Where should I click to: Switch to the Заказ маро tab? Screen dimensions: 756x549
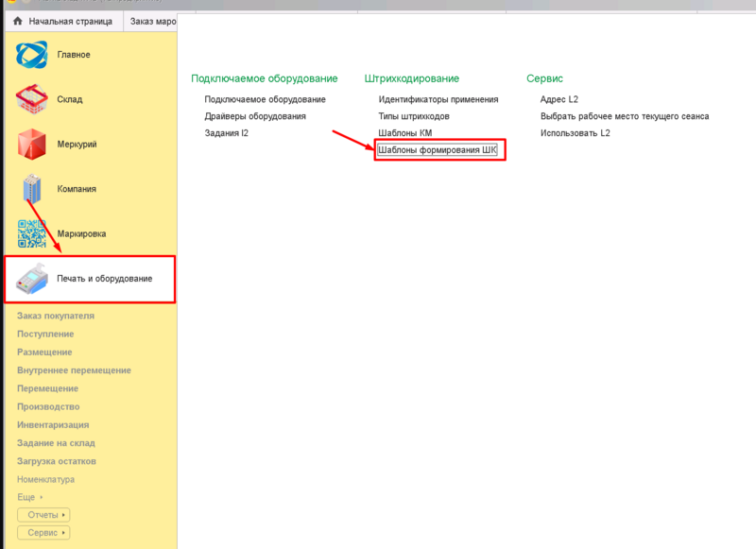tap(153, 21)
